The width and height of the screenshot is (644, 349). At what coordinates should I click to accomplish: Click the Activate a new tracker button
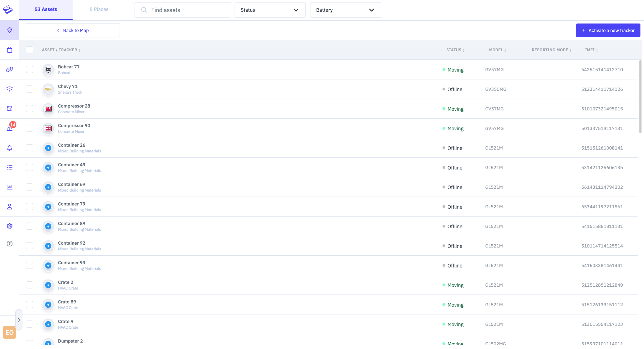click(x=608, y=30)
